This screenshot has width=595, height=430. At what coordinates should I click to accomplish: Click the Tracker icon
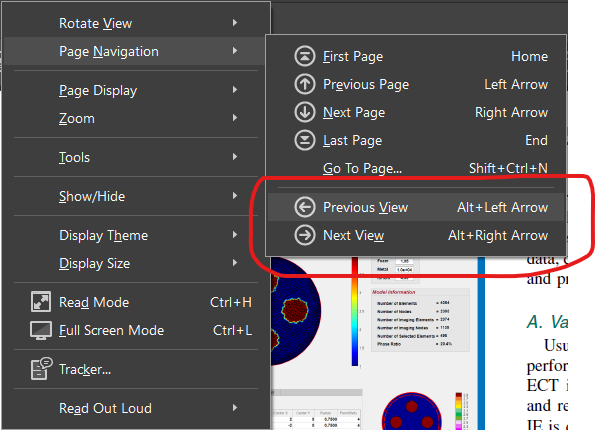[41, 369]
